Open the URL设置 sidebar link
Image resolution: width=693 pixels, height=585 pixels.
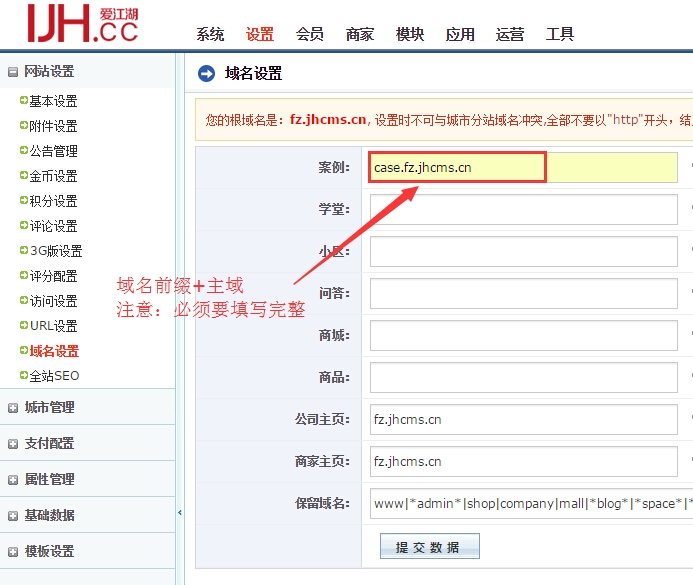[x=53, y=326]
